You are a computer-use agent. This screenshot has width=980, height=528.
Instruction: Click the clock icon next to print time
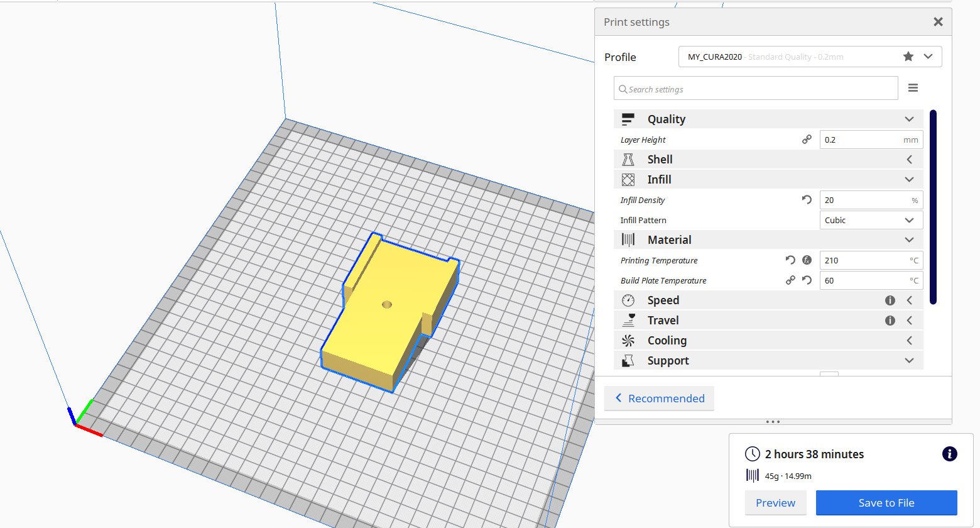(x=752, y=454)
